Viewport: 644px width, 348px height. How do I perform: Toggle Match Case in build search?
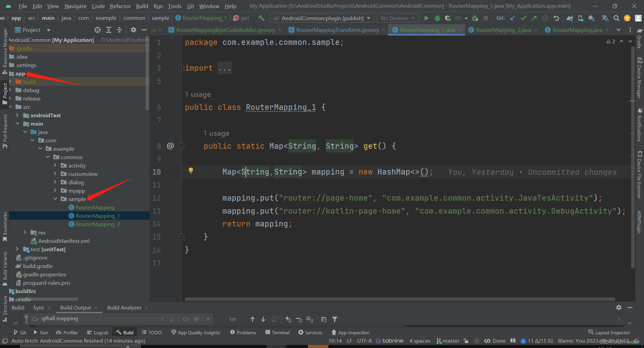(x=186, y=319)
